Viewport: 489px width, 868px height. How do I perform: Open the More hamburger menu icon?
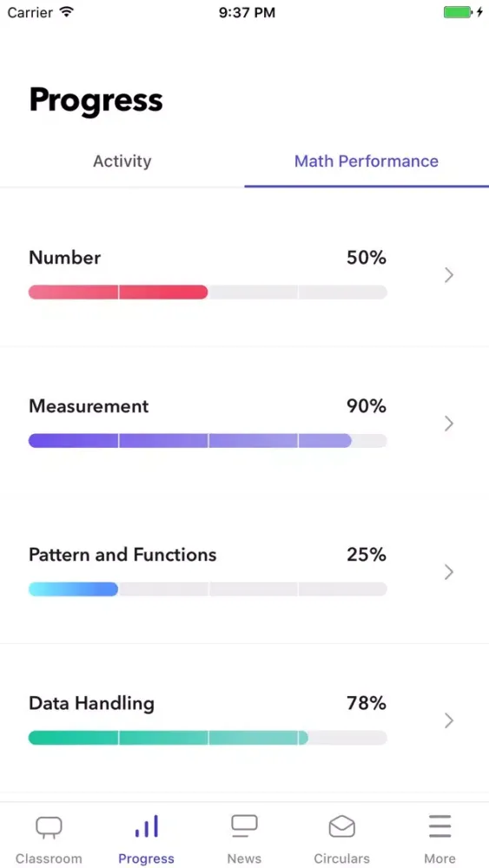[x=439, y=826]
